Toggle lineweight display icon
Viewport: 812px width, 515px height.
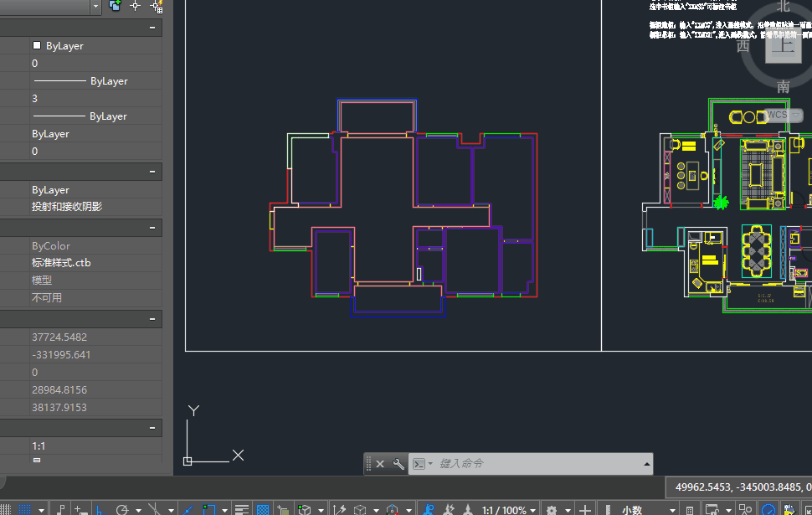pos(242,510)
